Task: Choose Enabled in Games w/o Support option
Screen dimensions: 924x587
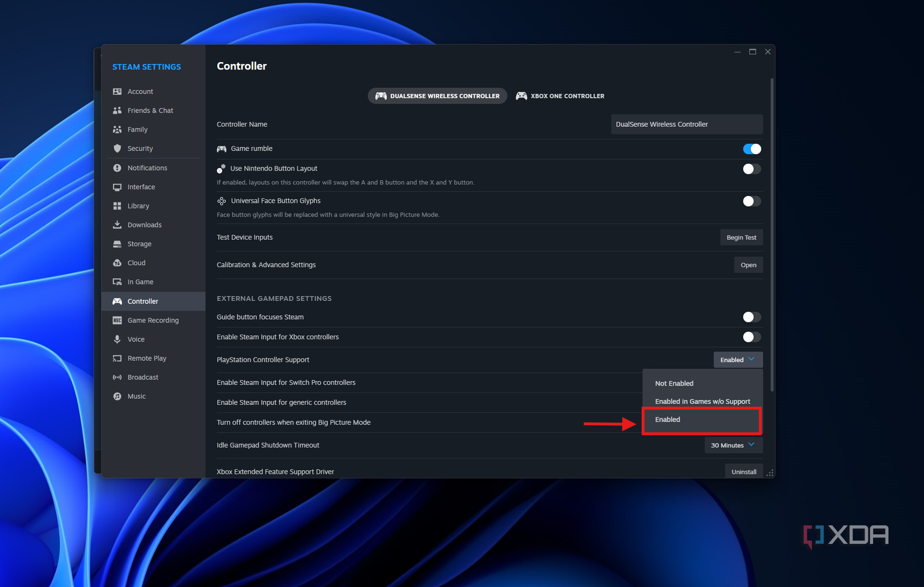Action: [x=702, y=401]
